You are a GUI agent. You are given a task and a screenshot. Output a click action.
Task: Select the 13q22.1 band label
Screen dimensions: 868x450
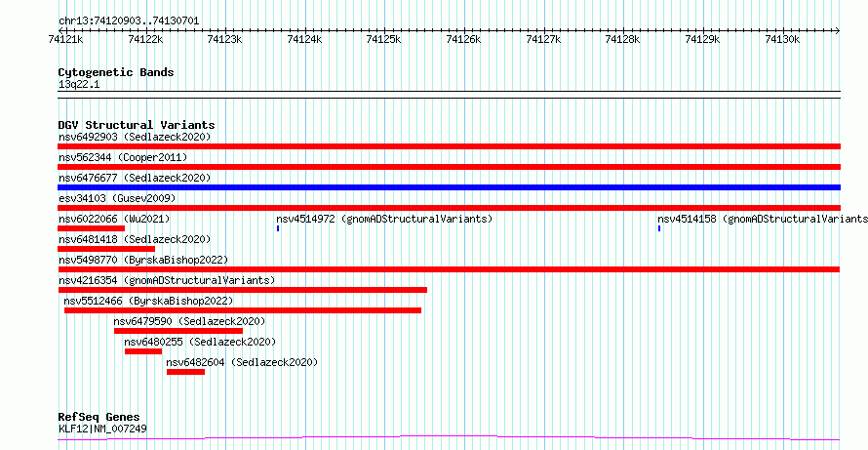(79, 85)
